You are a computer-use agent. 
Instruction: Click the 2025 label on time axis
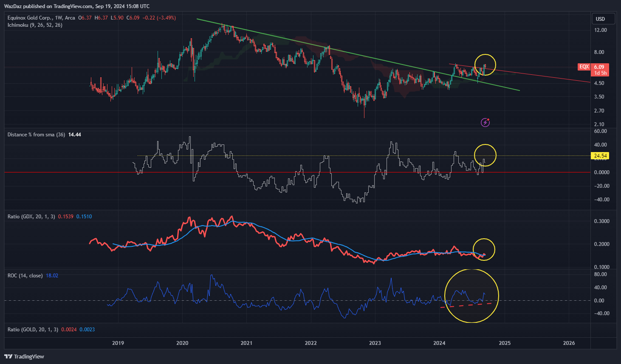(505, 343)
